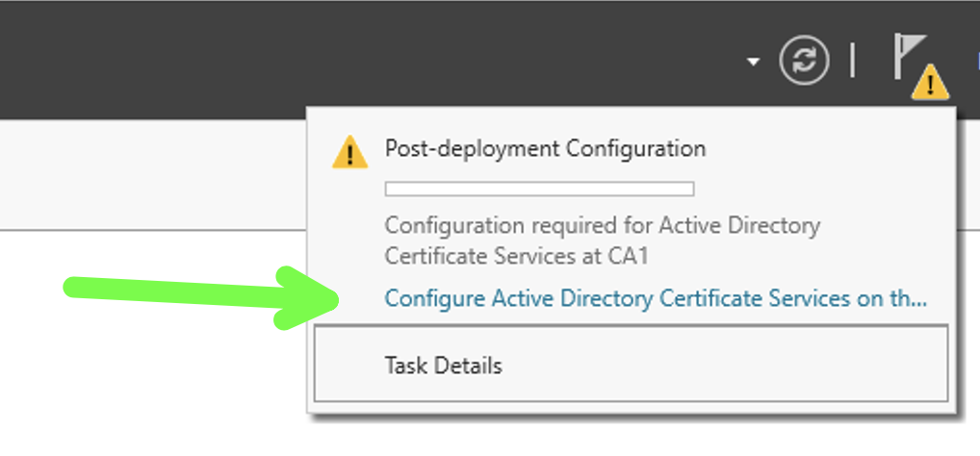Click the Post-deployment Configuration progress bar
Viewport: 980px width, 456px height.
pos(539,189)
